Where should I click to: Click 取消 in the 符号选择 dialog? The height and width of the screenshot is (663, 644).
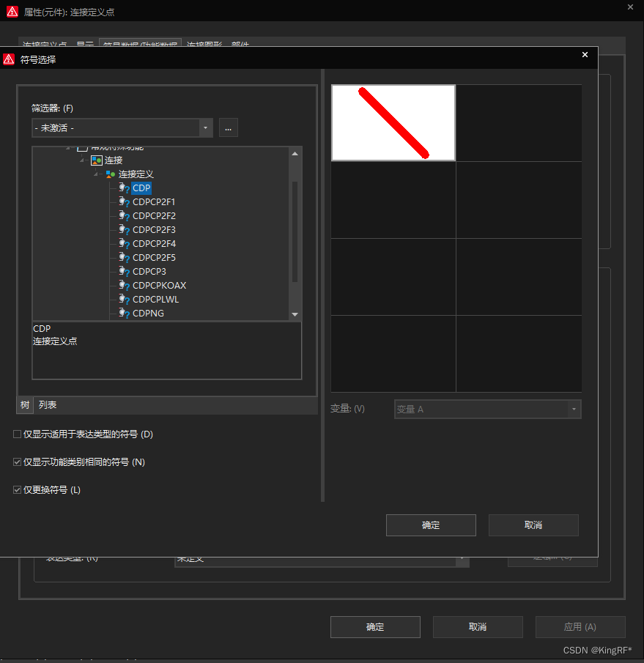pos(533,525)
